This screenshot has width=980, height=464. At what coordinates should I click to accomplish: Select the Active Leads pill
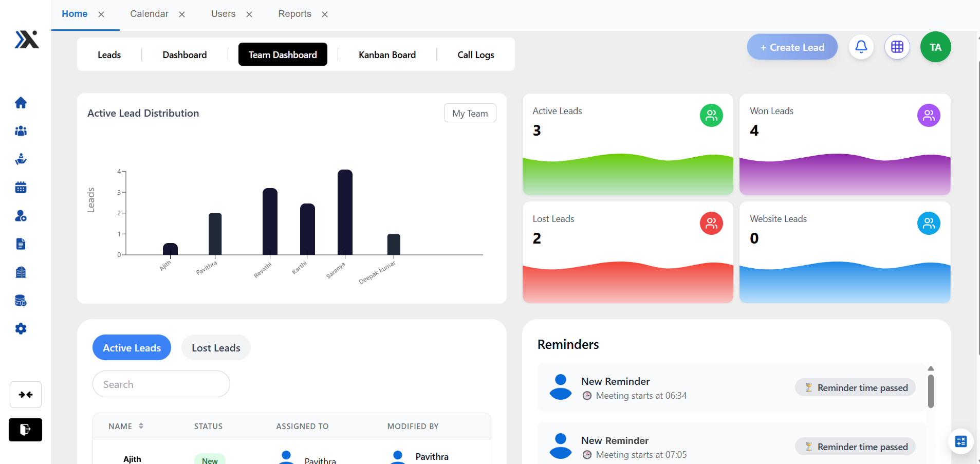pos(132,348)
